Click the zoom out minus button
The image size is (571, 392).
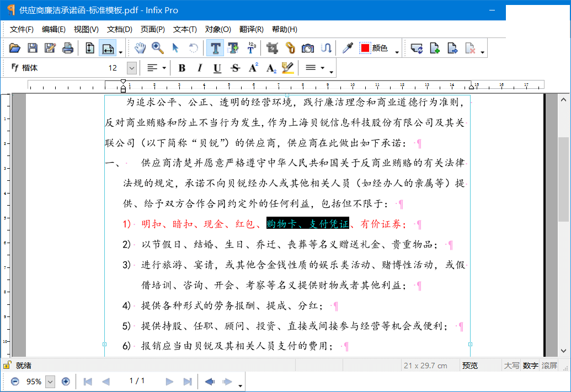pos(15,382)
